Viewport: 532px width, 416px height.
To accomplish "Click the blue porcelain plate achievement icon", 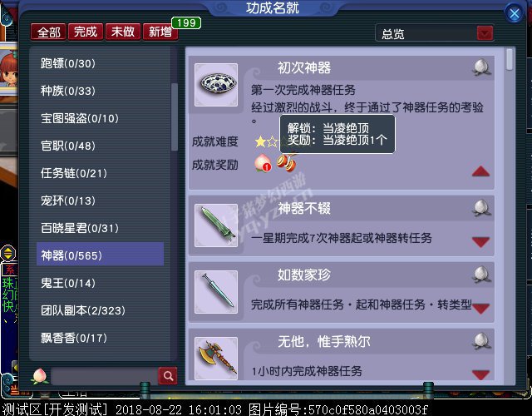I will coord(216,85).
